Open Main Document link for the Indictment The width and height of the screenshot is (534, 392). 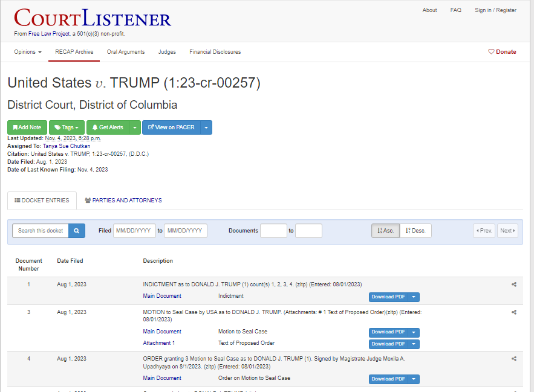(162, 296)
